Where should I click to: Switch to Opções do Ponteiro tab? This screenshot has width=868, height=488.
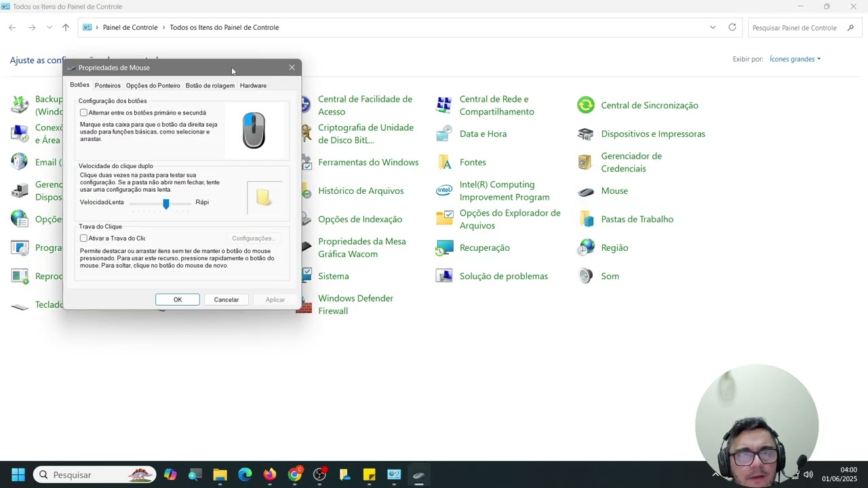click(x=153, y=85)
